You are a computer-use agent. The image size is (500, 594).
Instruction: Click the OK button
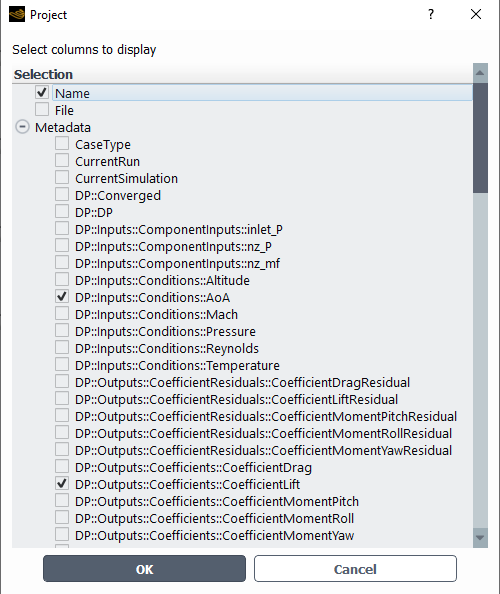coord(144,569)
